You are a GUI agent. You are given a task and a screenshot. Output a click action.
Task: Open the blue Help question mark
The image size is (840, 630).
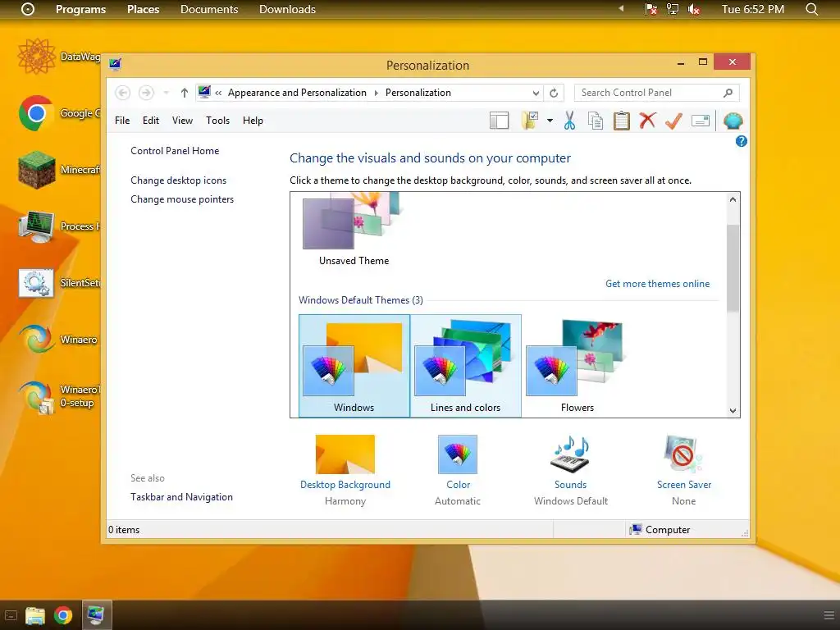tap(741, 141)
